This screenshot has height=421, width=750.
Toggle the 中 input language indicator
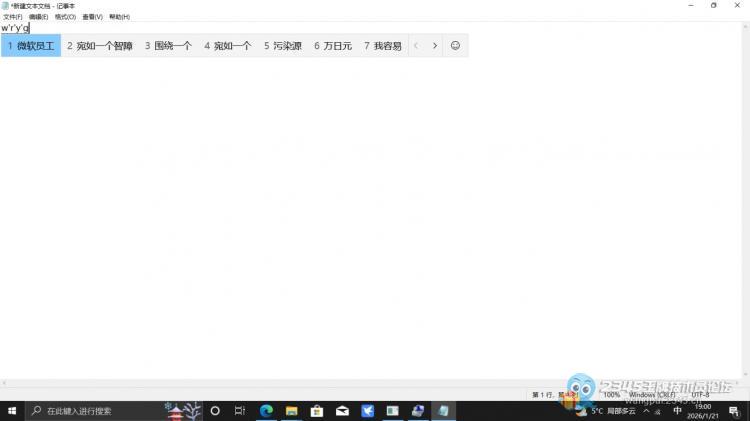677,411
